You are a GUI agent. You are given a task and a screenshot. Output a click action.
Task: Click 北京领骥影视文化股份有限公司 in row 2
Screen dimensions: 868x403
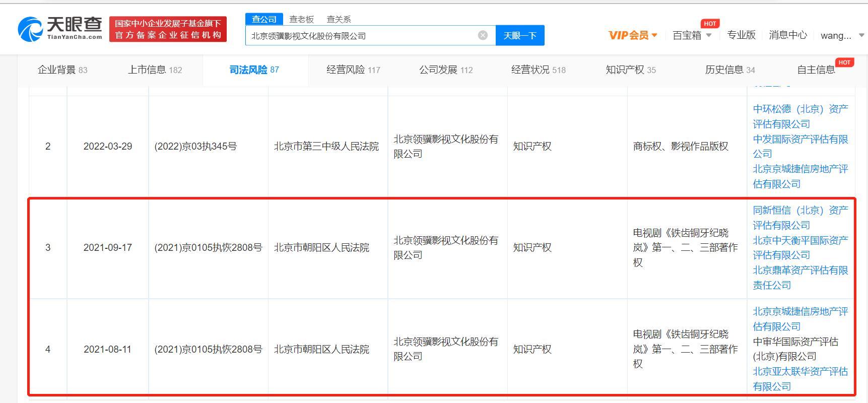[x=446, y=146]
